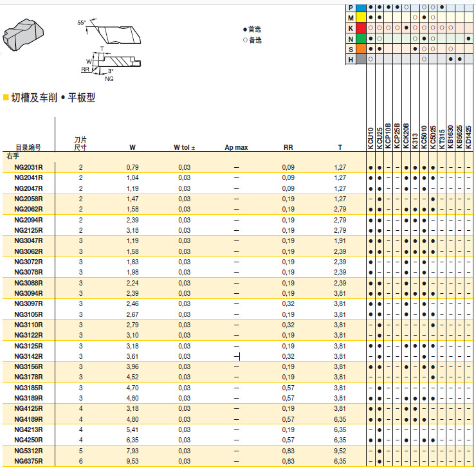
Task: Click the T column header
Action: (x=340, y=147)
